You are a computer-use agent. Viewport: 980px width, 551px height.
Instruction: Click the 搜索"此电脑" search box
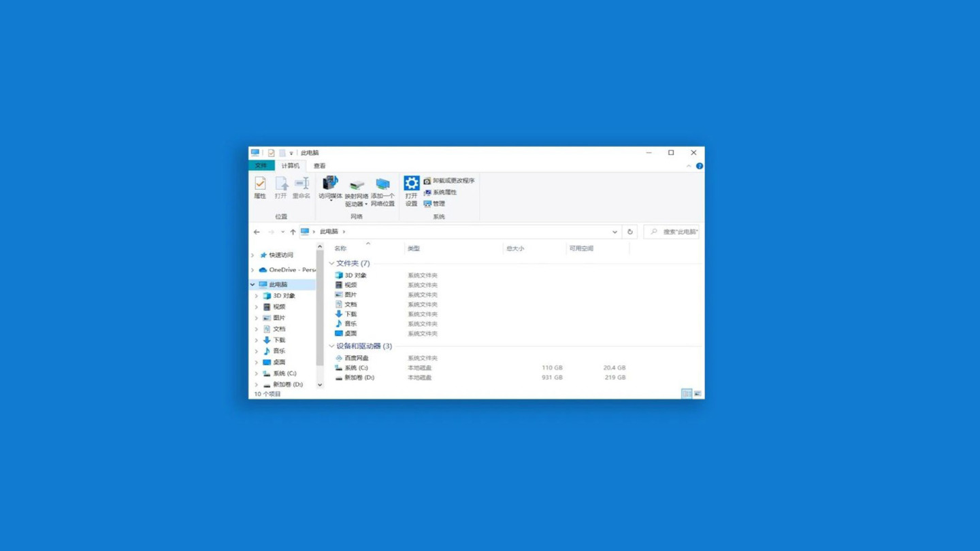coord(672,232)
